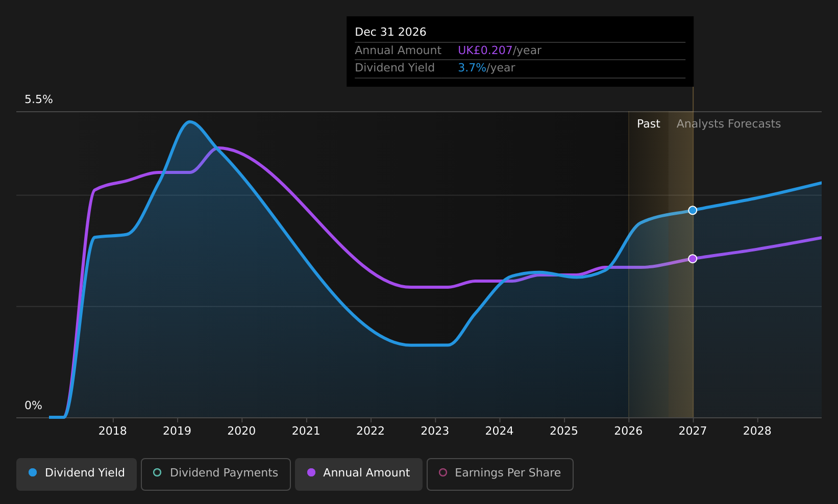Click the 5.5% y-axis label
Image resolution: width=838 pixels, height=504 pixels.
tap(39, 99)
